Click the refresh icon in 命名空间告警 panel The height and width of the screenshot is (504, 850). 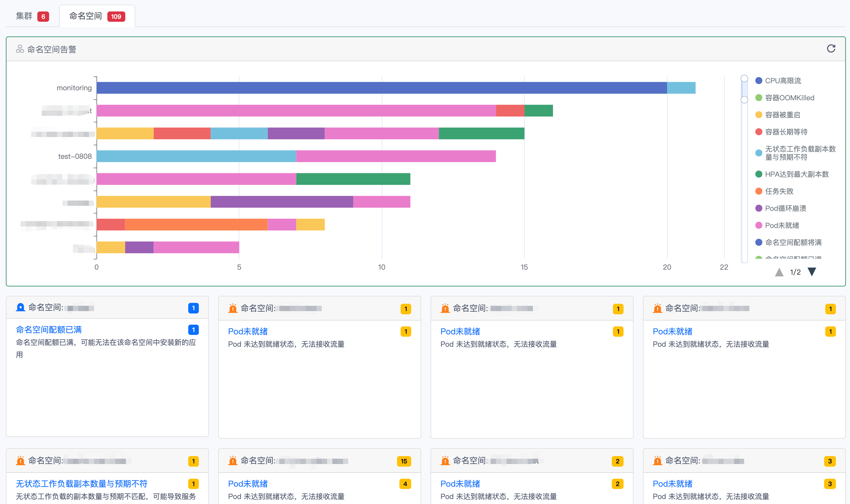831,49
